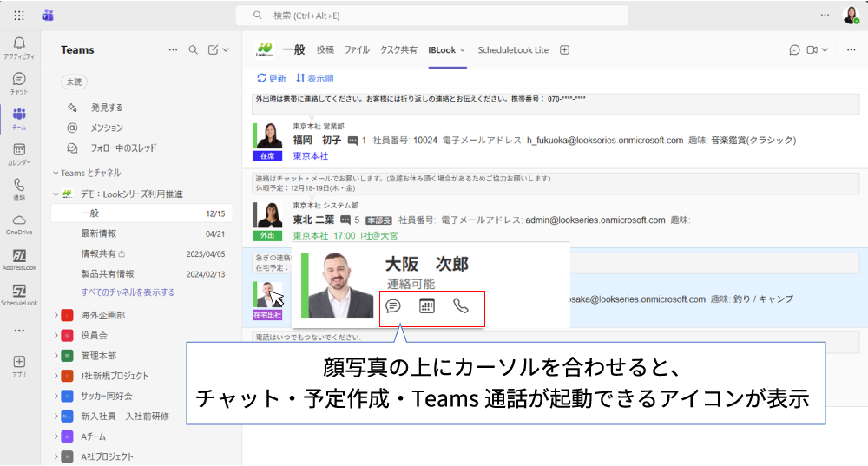Open the ScheduleLook Lite tab
Viewport: 868px width, 466px height.
(x=513, y=50)
